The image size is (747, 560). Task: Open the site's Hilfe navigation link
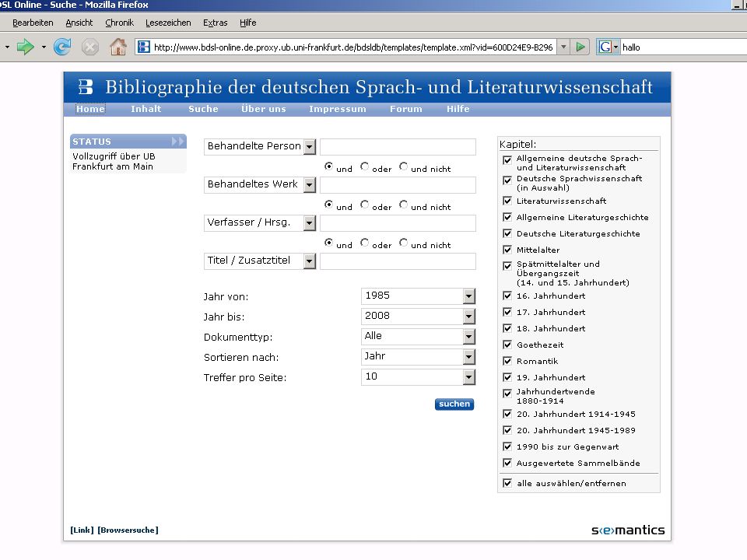[458, 109]
